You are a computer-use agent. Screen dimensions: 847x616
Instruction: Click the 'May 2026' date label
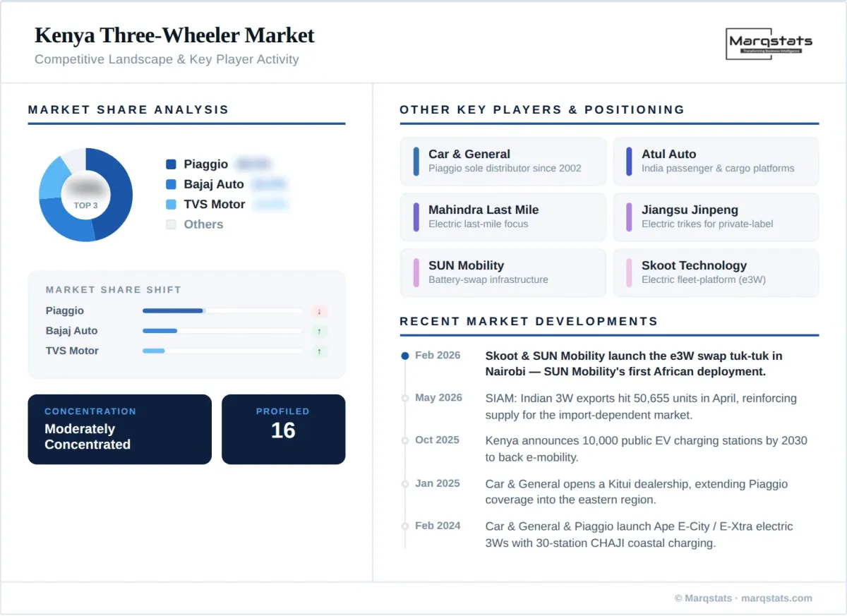tap(438, 397)
